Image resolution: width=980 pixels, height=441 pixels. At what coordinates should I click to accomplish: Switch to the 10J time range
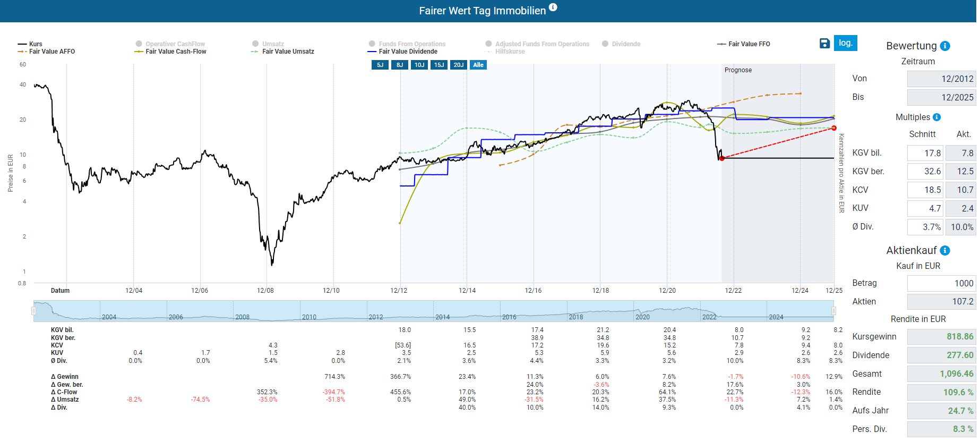(x=419, y=65)
